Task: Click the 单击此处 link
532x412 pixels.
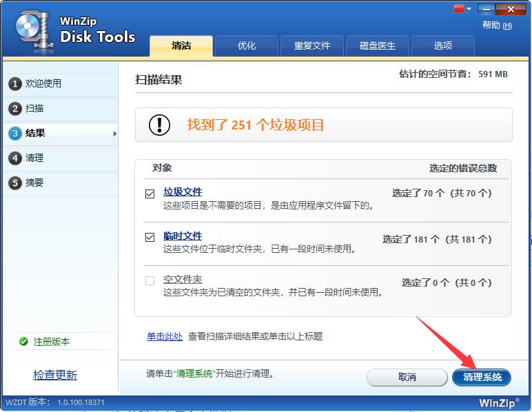Action: tap(165, 336)
